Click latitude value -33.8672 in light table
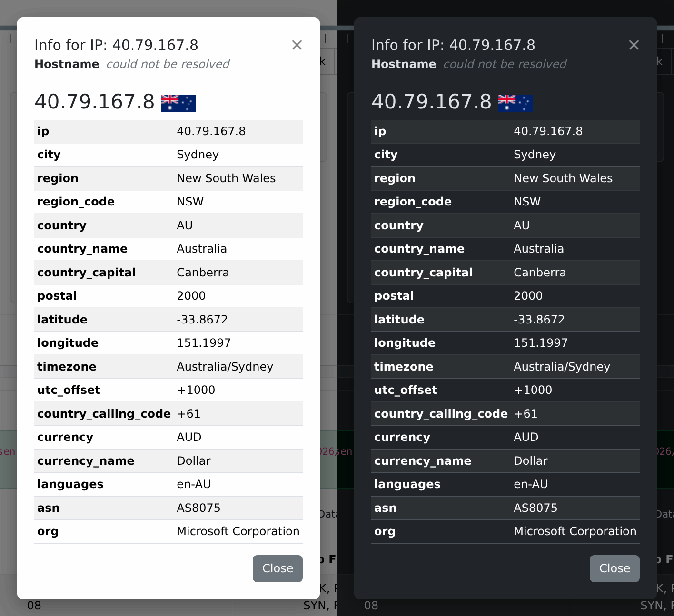Screen dimensions: 674x616 (202, 320)
